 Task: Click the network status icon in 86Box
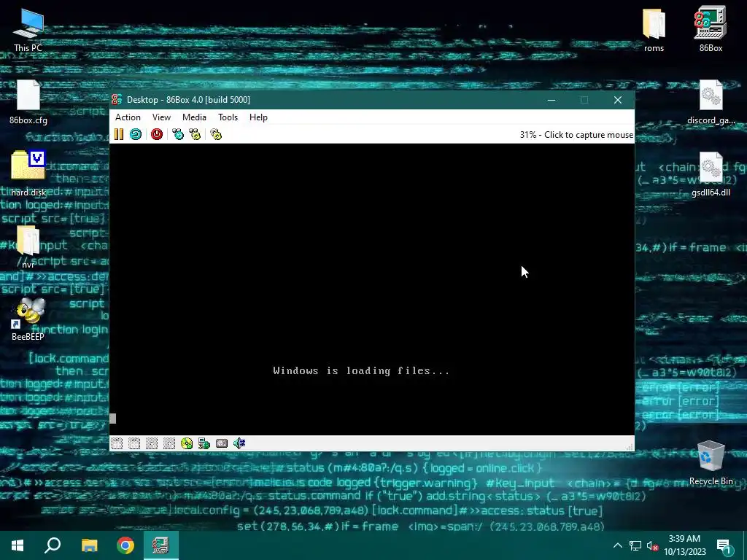point(204,443)
